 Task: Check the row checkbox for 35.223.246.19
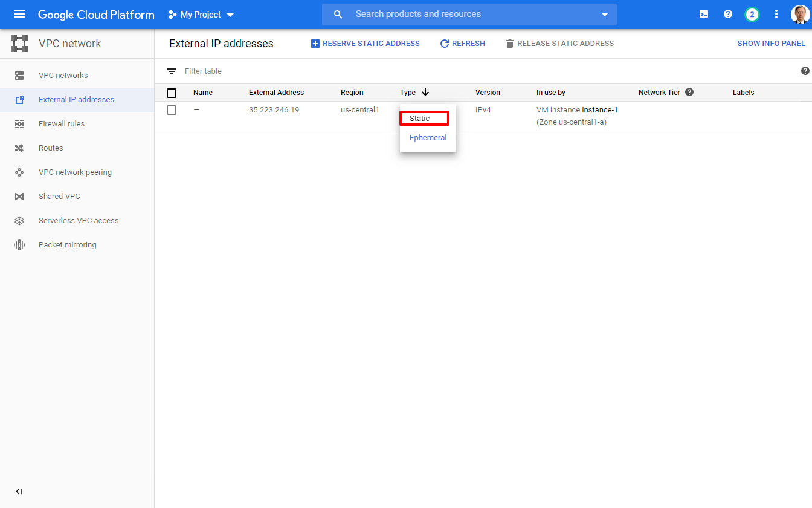tap(172, 110)
